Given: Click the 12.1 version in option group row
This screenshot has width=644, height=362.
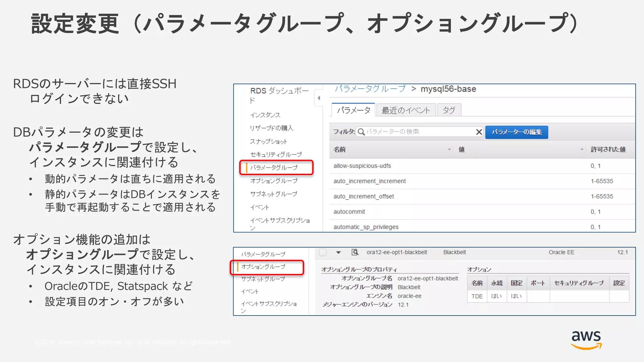Looking at the screenshot, I should pyautogui.click(x=622, y=252).
